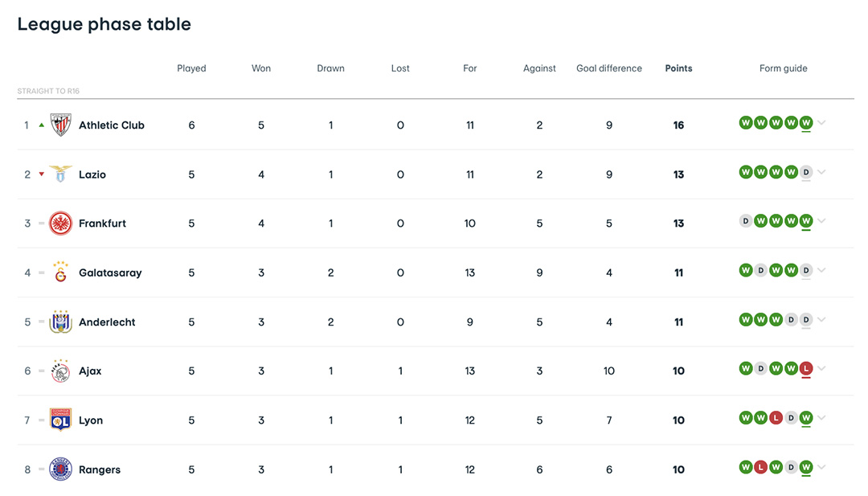The width and height of the screenshot is (868, 496).
Task: Click the Galatasaray crest icon
Action: [60, 272]
